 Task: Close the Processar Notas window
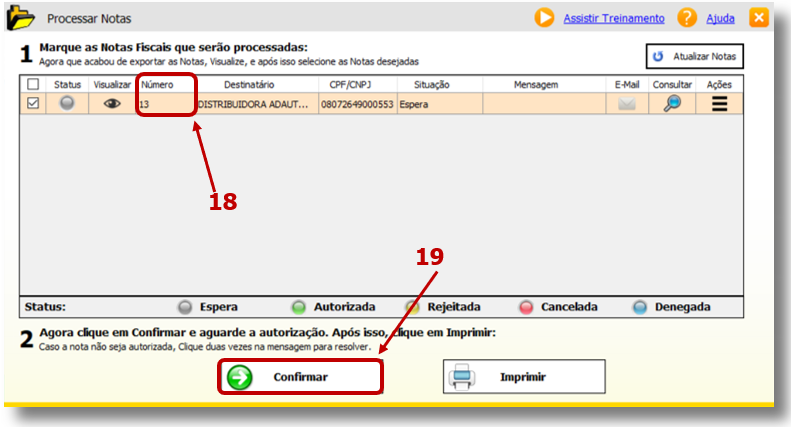(759, 18)
